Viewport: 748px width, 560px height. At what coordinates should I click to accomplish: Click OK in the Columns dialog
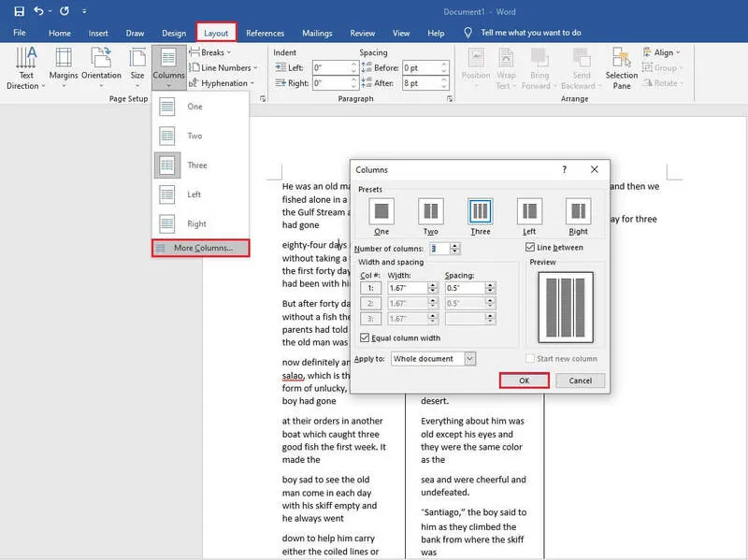coord(525,381)
